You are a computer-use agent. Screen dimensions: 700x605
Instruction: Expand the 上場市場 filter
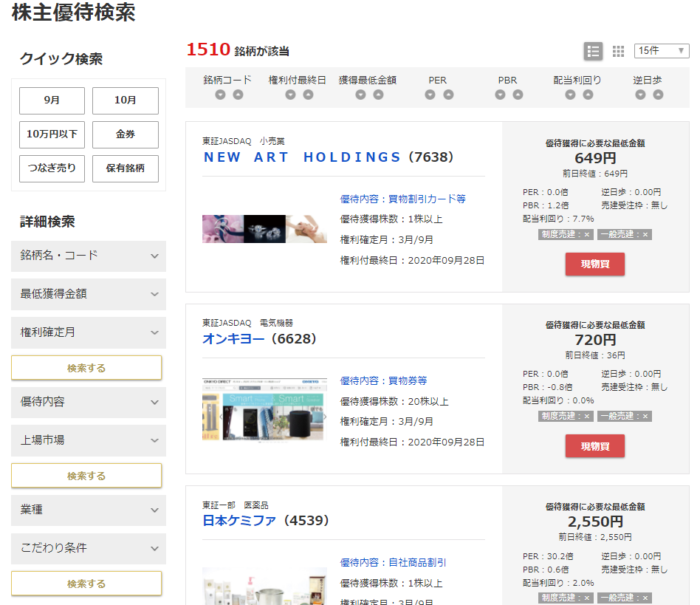(x=89, y=440)
